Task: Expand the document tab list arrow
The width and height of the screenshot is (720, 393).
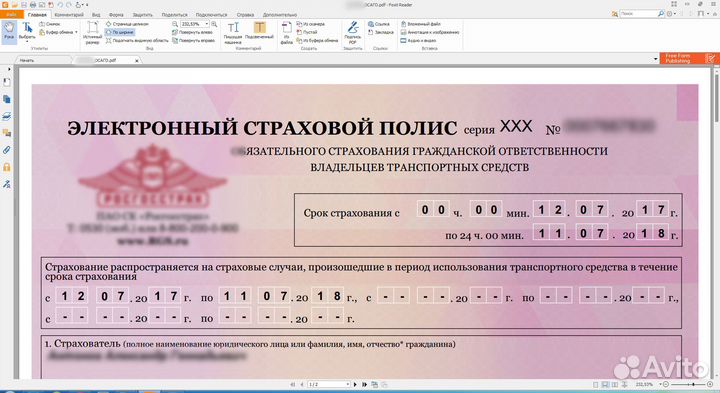Action: 655,59
